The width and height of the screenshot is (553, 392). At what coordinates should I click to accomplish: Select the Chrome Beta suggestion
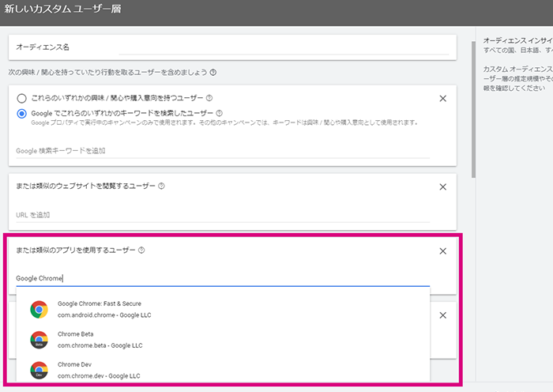[223, 340]
